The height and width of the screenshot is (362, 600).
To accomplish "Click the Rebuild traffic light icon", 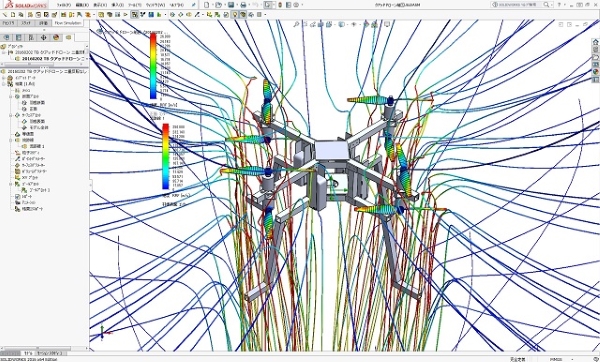I will point(280,5).
